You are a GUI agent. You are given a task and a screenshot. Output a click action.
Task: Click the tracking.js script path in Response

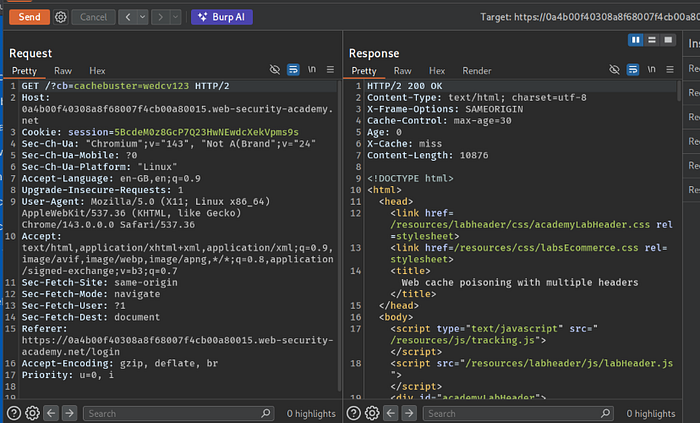(462, 340)
